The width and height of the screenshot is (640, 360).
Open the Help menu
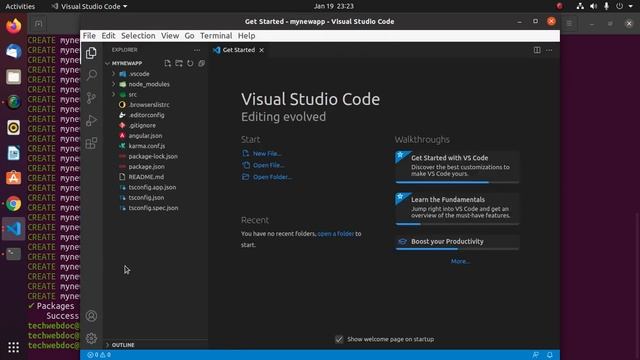click(247, 36)
